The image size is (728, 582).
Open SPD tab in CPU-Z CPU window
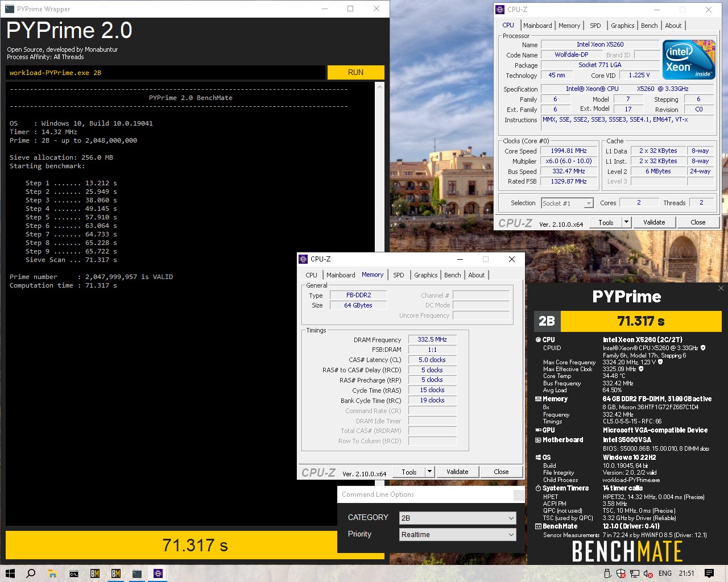pyautogui.click(x=595, y=26)
